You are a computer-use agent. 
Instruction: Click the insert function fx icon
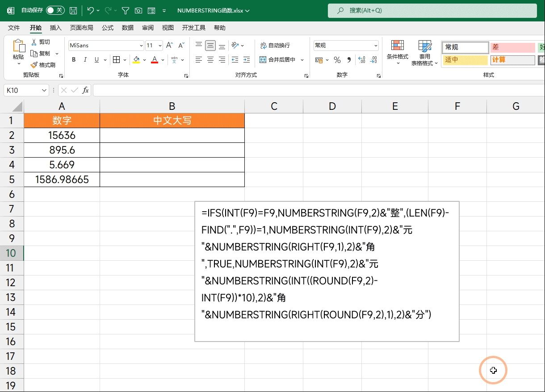[85, 90]
